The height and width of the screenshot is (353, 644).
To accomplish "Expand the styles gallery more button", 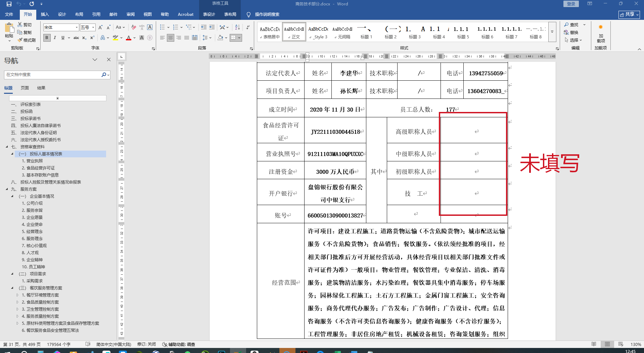I will (552, 32).
